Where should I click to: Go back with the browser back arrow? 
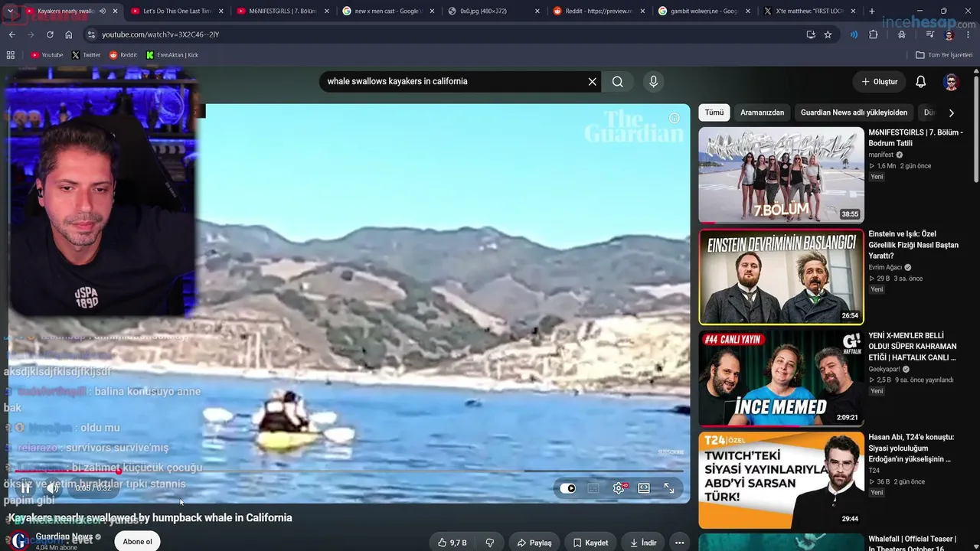12,34
